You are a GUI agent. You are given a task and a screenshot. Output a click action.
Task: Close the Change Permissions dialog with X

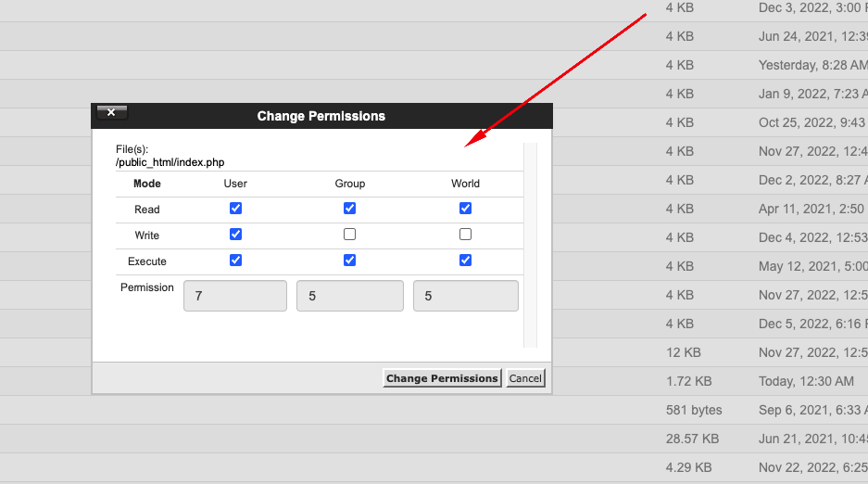click(x=111, y=112)
